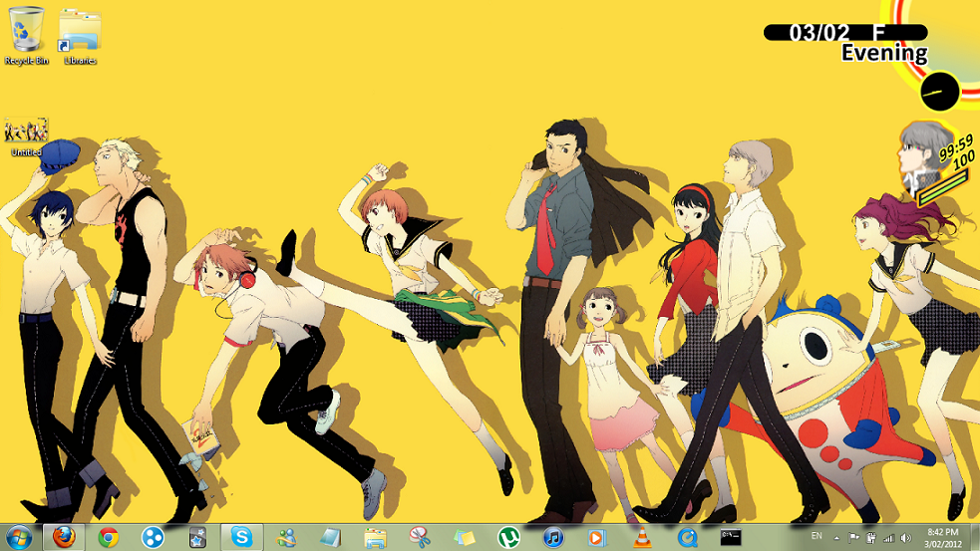The height and width of the screenshot is (551, 980).
Task: Open iTunes from the taskbar
Action: (x=553, y=537)
